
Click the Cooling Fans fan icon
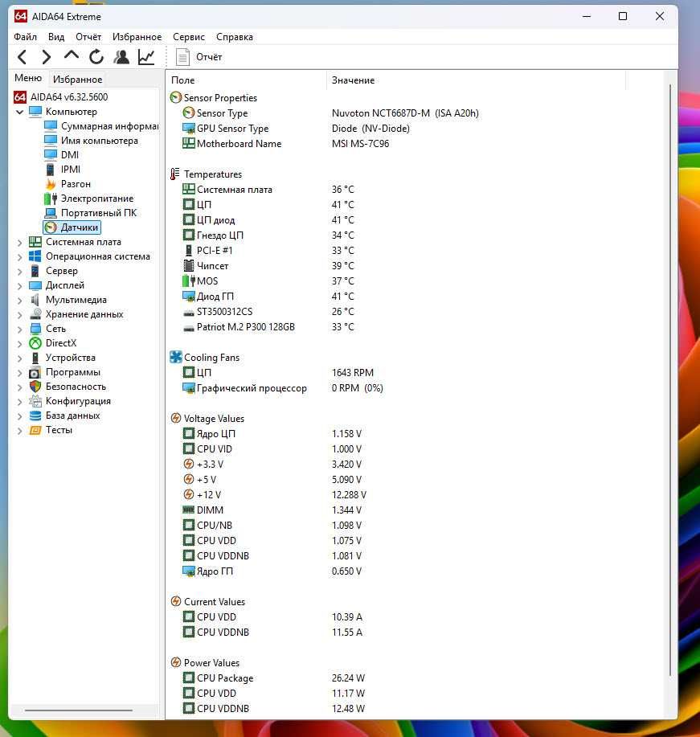176,357
